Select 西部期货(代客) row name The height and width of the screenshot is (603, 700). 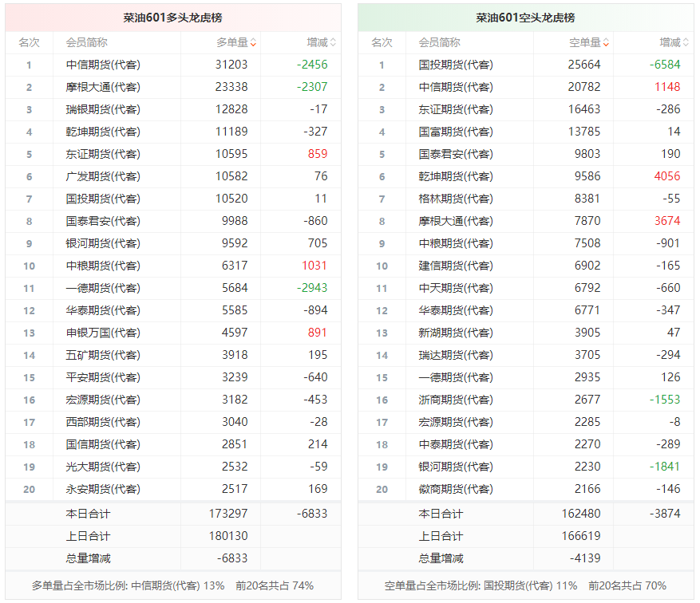click(103, 422)
